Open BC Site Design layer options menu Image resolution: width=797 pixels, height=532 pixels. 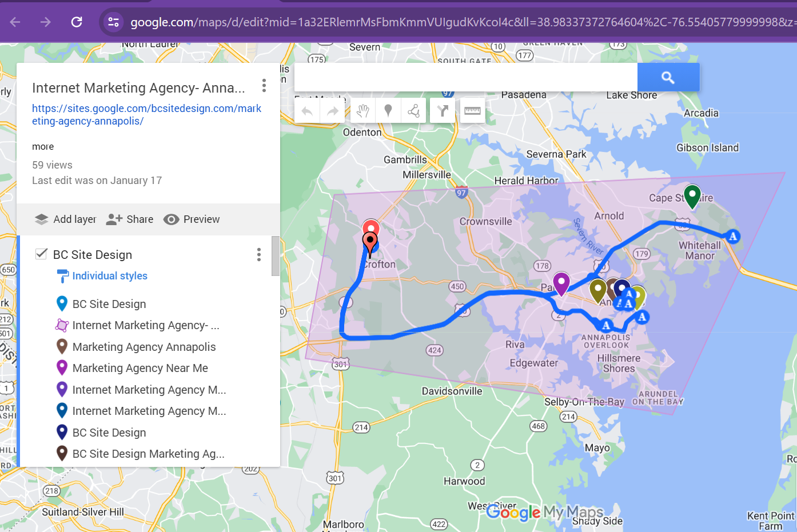coord(259,254)
